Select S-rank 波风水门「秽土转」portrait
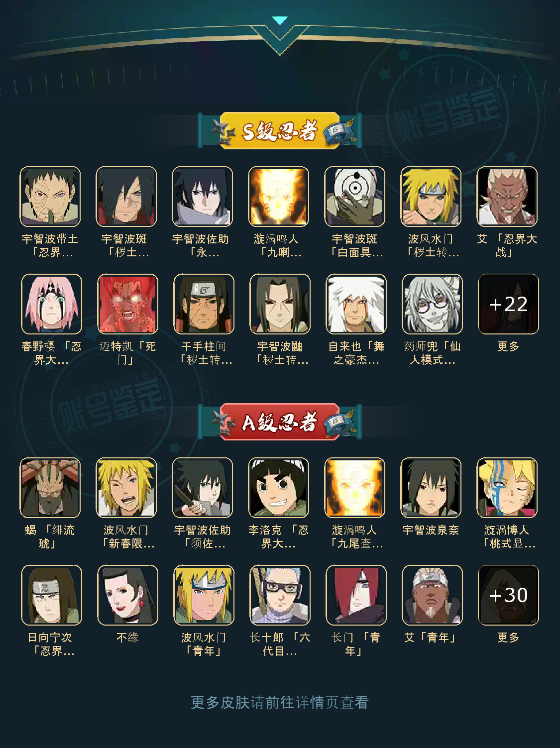 point(431,197)
